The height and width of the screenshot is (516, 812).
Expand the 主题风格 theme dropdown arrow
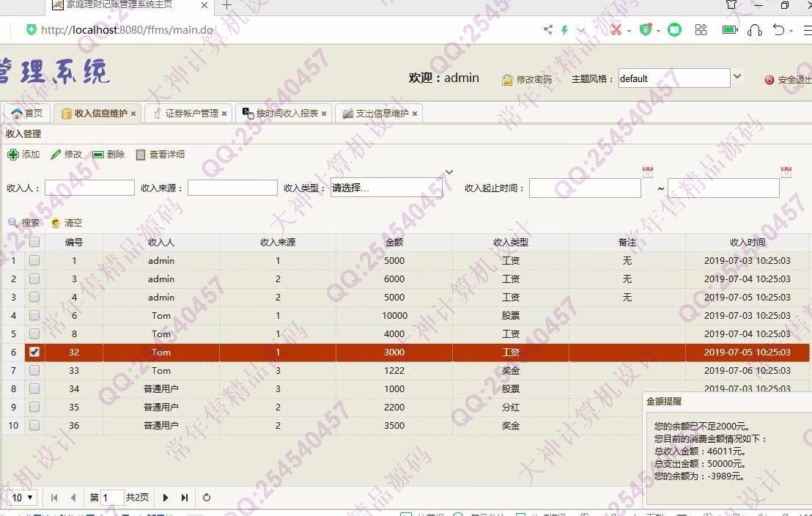click(737, 77)
